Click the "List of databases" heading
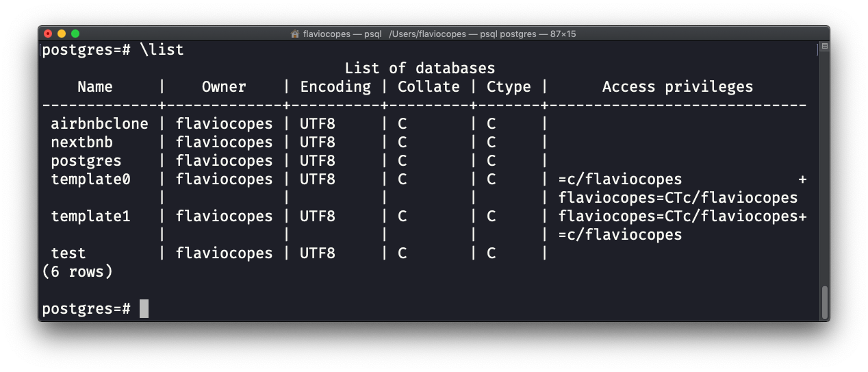 [420, 69]
